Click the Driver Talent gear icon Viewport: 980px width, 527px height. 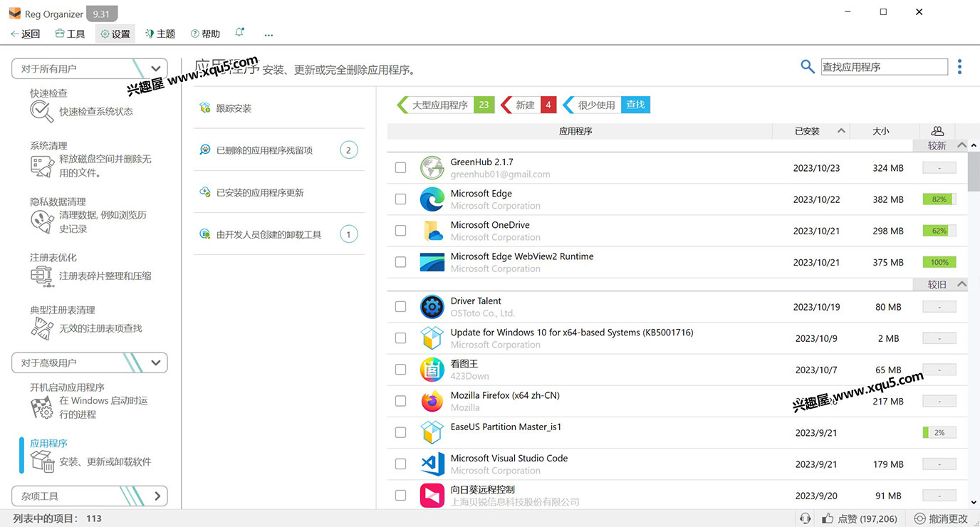[432, 307]
